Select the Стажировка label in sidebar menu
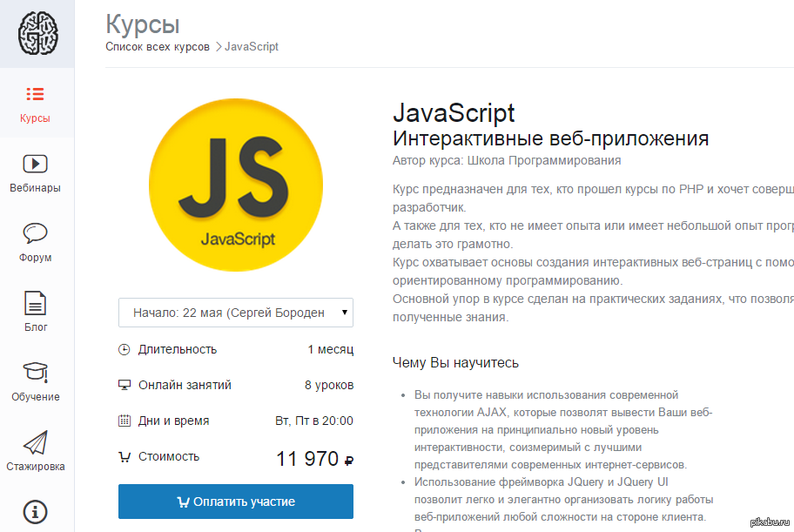Screen dimensions: 794x532 tap(35, 467)
